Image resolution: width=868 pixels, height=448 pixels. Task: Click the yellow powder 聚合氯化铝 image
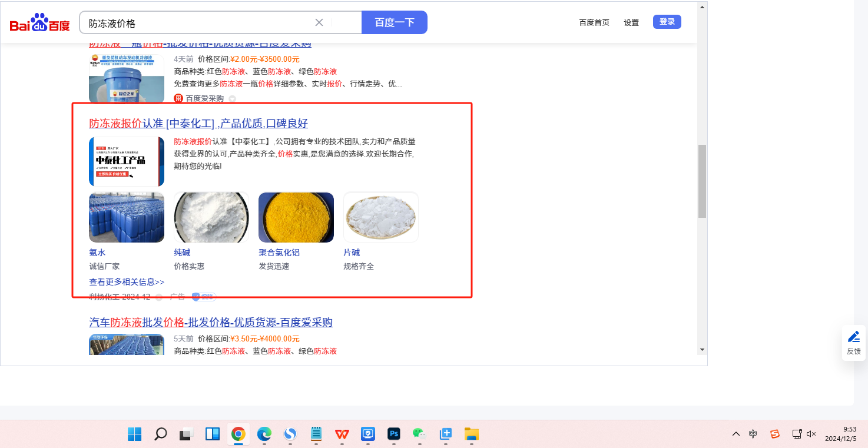[x=296, y=217]
